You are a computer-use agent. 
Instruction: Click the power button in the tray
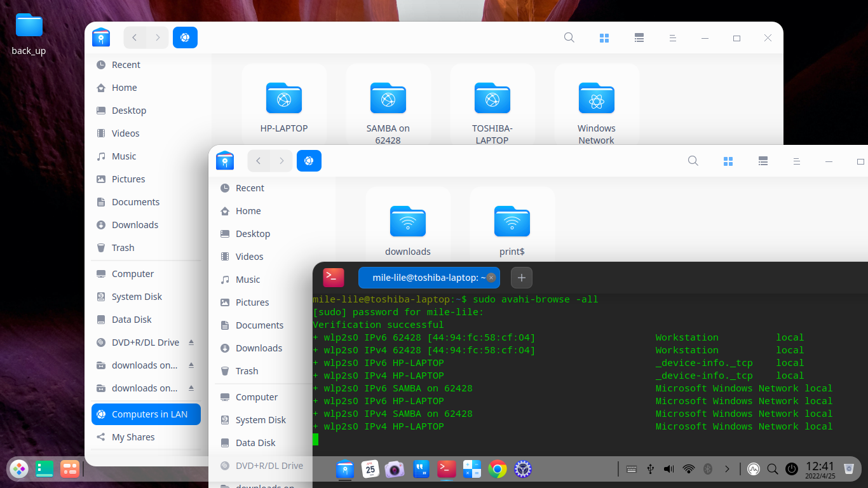792,469
